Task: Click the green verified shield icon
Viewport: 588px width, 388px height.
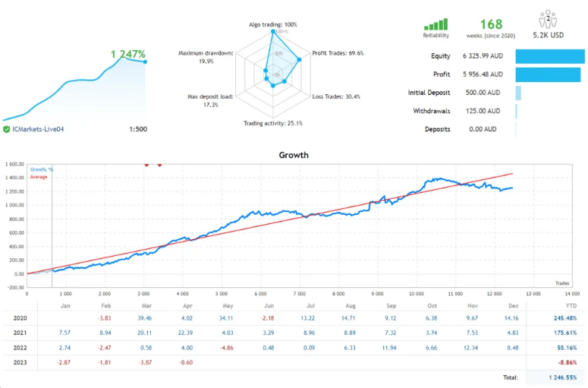Action: pos(6,129)
